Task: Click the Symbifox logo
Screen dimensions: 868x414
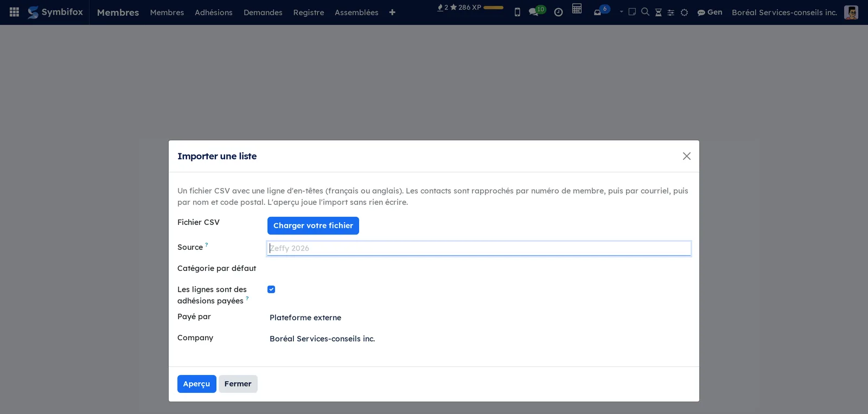Action: click(x=55, y=12)
